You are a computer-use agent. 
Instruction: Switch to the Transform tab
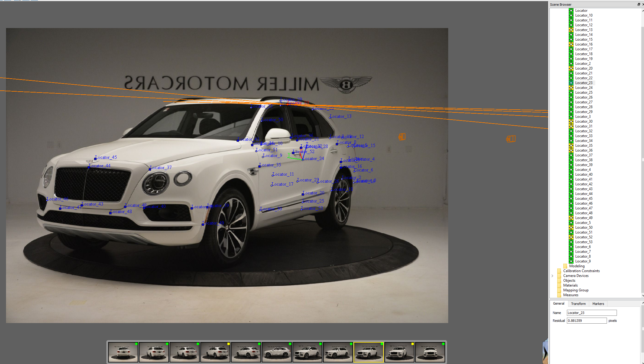click(578, 304)
